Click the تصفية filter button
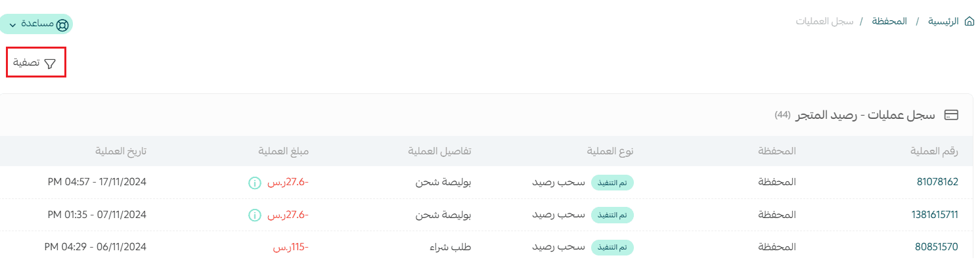980x266 pixels. click(35, 63)
